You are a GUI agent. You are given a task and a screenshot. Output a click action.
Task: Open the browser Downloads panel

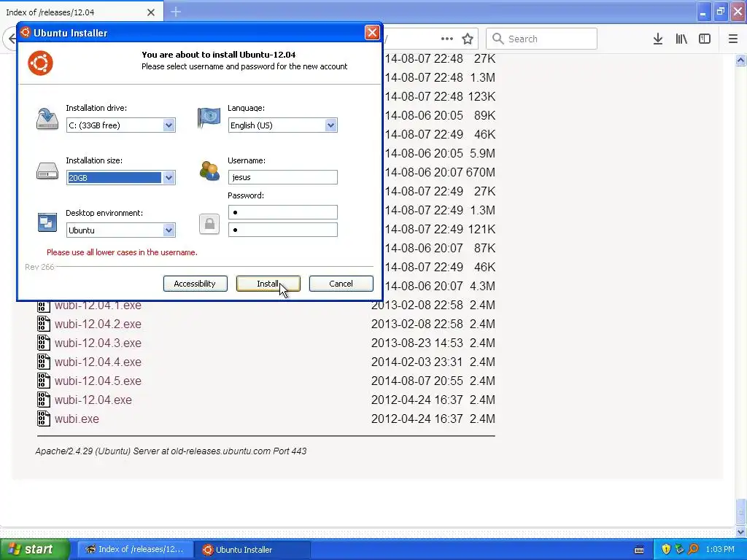658,39
